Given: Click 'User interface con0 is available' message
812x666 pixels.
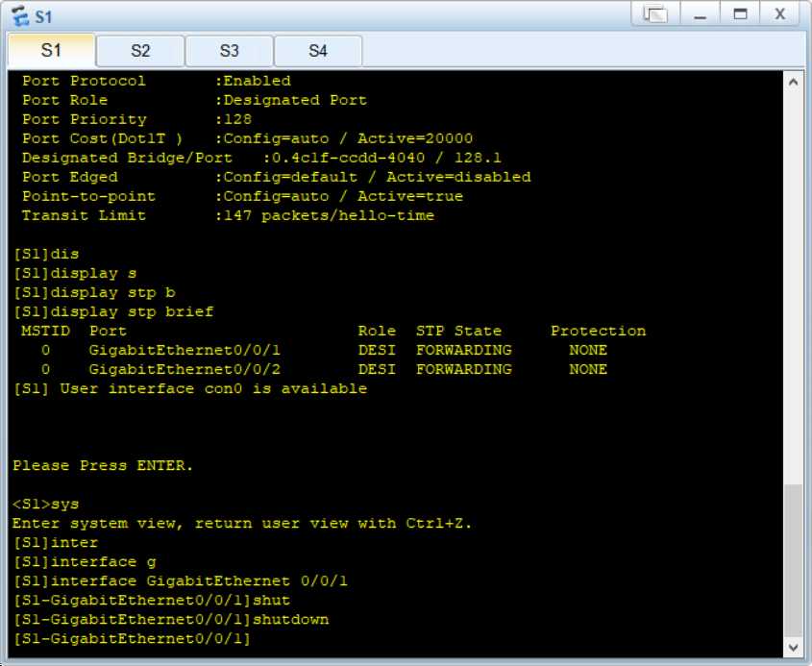Looking at the screenshot, I should pos(213,388).
